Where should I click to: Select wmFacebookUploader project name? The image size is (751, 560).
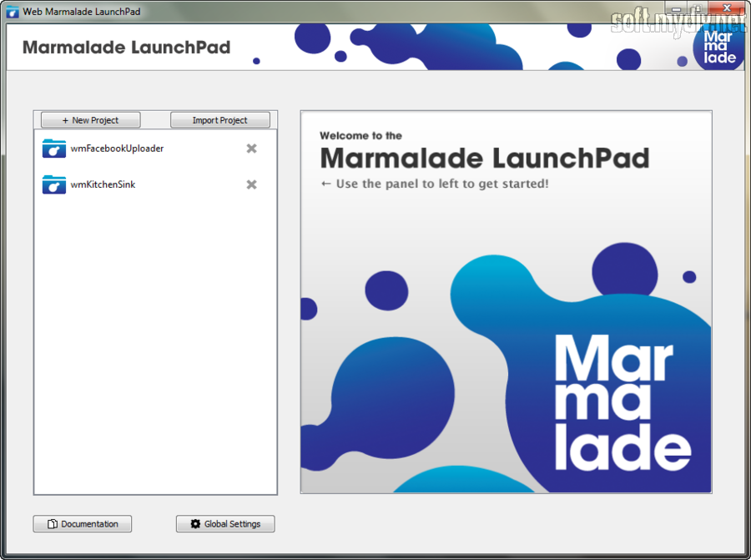click(x=117, y=149)
